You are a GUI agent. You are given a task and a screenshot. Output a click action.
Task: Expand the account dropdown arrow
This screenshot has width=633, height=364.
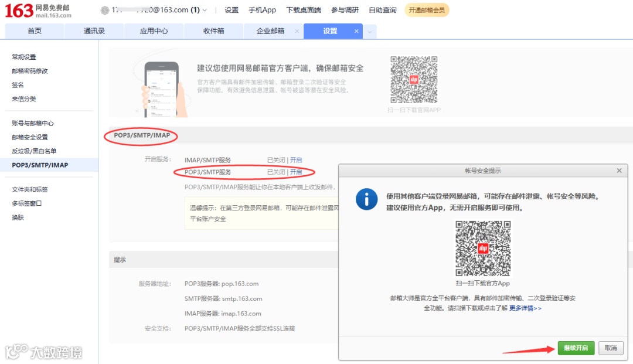coord(205,10)
